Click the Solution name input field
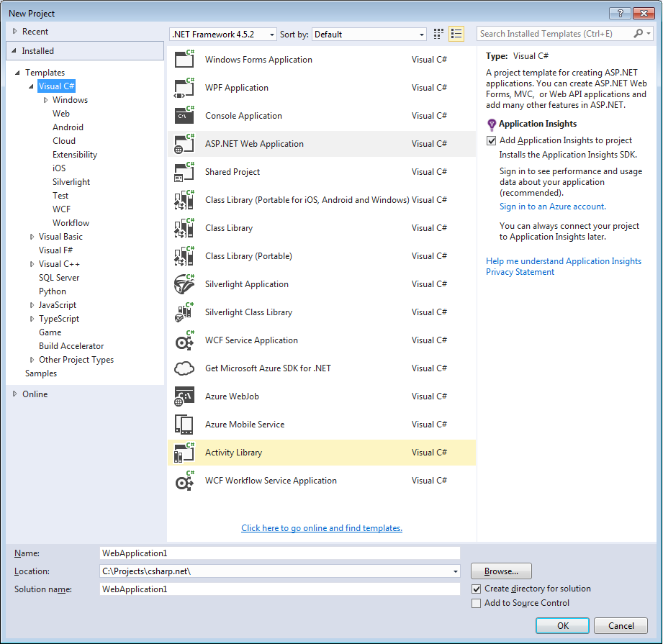This screenshot has height=644, width=663. 280,589
